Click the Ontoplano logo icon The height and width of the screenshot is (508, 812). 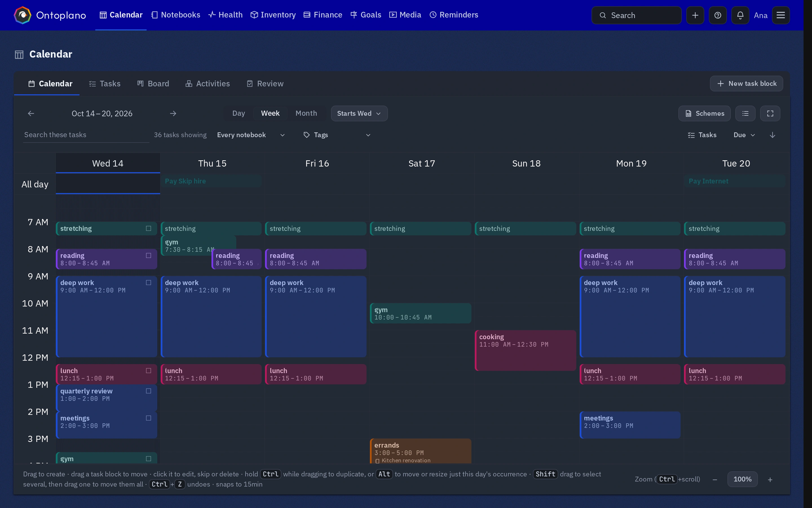[x=23, y=15]
